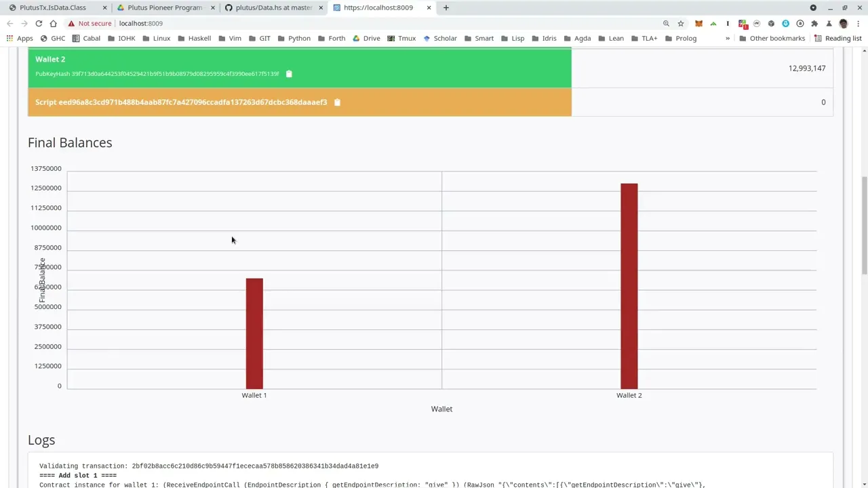This screenshot has height=488, width=868.
Task: Open the Haskell bookmarks folder
Action: pos(193,39)
